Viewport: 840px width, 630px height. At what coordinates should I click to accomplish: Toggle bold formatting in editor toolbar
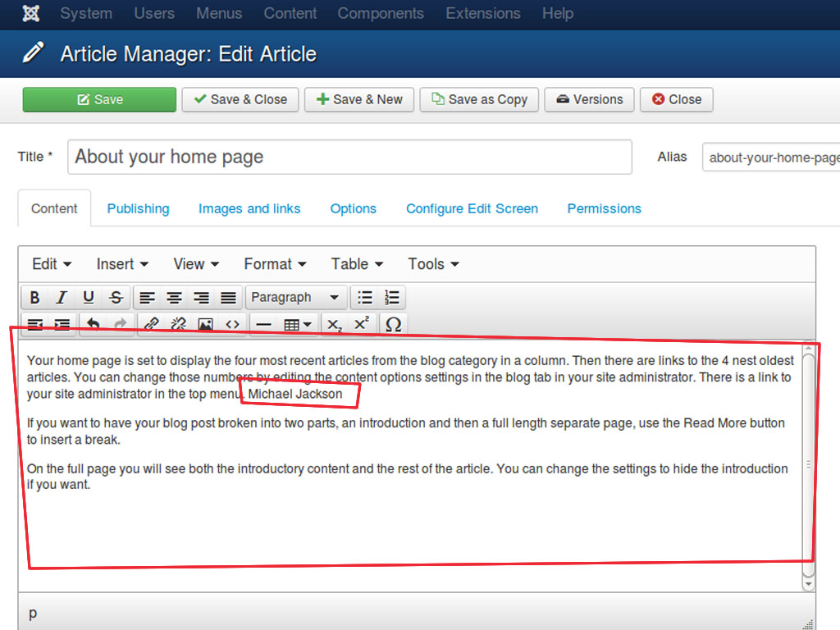34,298
